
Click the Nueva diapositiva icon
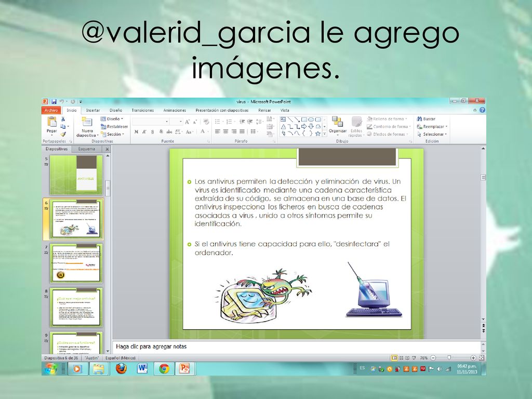(87, 122)
